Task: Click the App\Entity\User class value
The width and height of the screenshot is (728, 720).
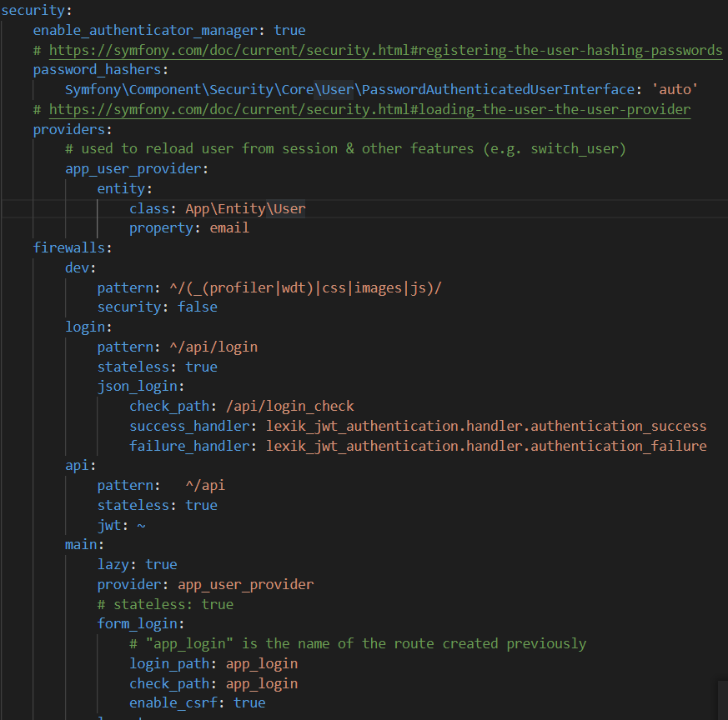Action: [245, 209]
